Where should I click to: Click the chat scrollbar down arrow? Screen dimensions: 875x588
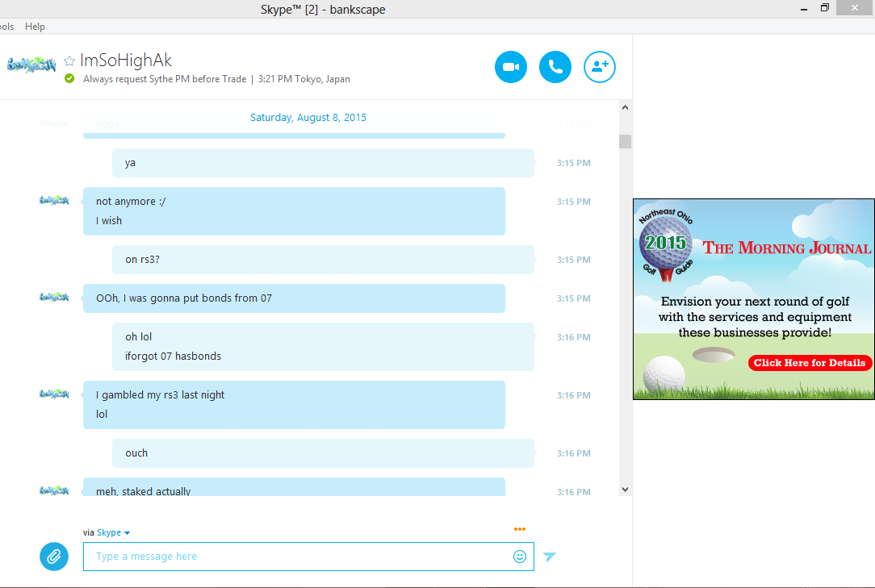[x=625, y=490]
